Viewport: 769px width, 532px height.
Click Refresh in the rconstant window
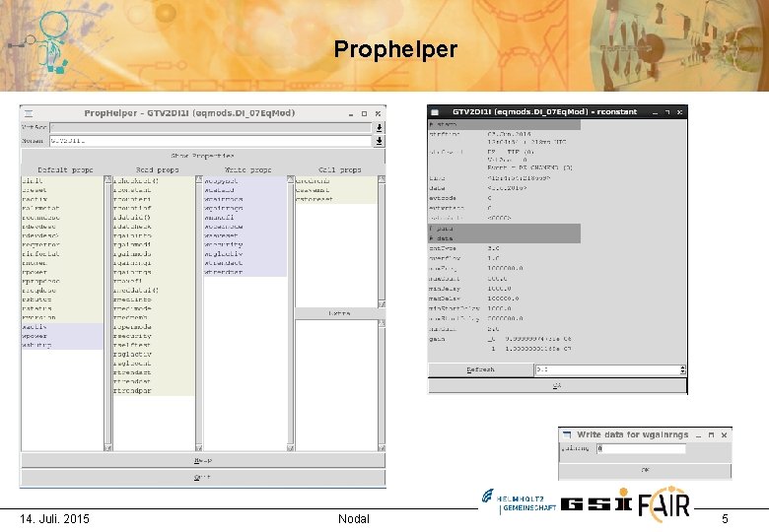coord(480,369)
